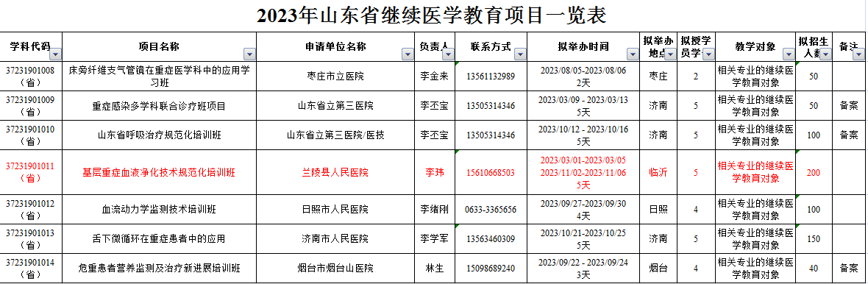Select location cell 日照
The image size is (868, 284).
coord(658,209)
